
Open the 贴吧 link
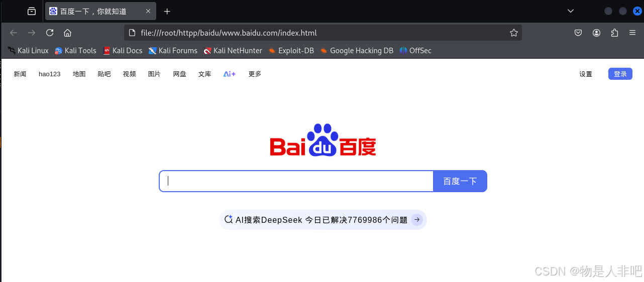[104, 74]
